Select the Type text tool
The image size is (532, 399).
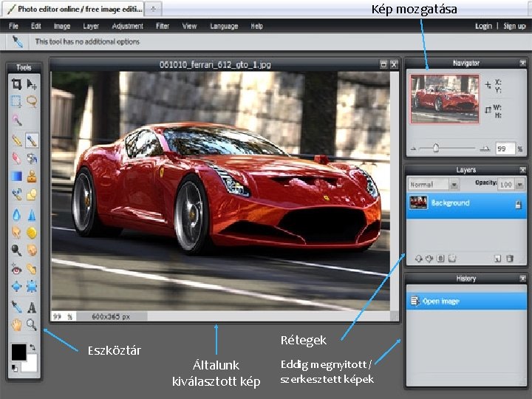pos(32,307)
